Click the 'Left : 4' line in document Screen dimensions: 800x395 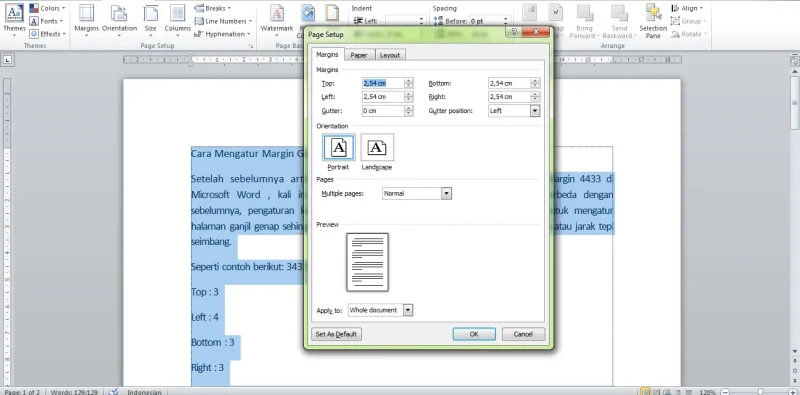click(x=205, y=317)
